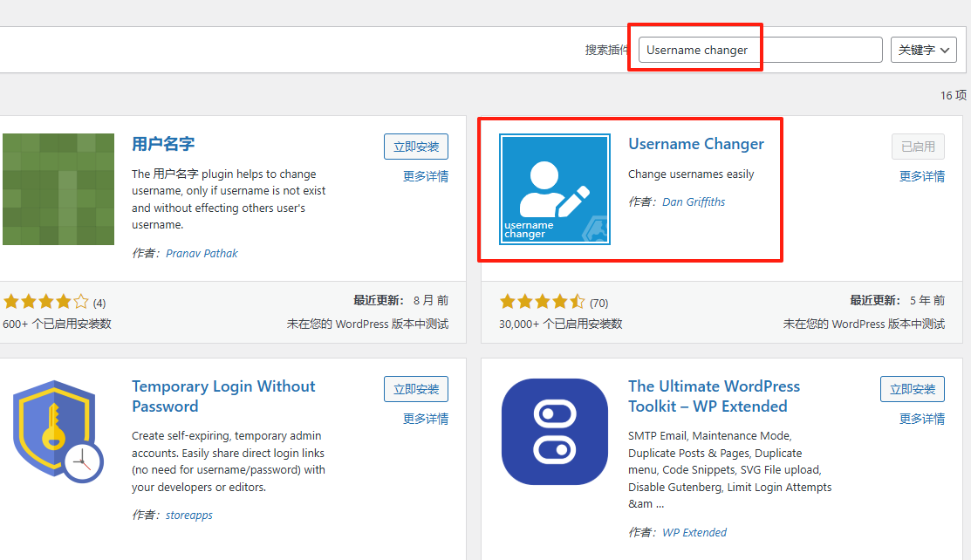Click the Change usernames easily description
Screen dimensions: 971x560
(x=691, y=174)
